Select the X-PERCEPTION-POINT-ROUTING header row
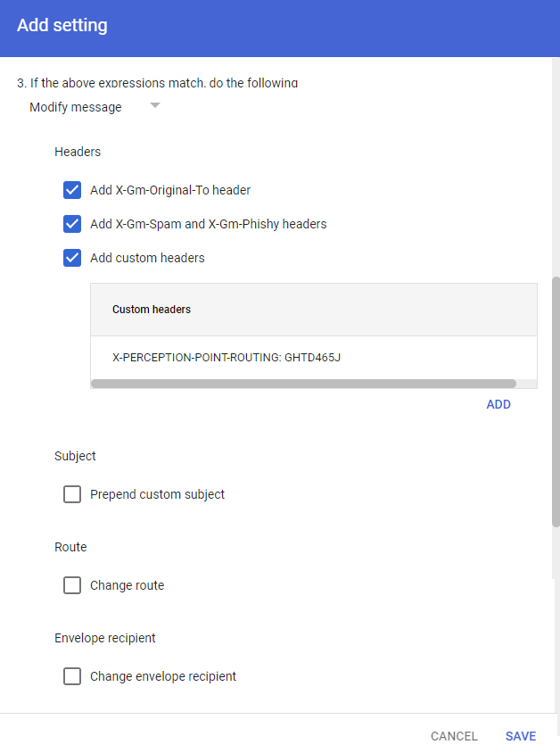 [x=226, y=357]
